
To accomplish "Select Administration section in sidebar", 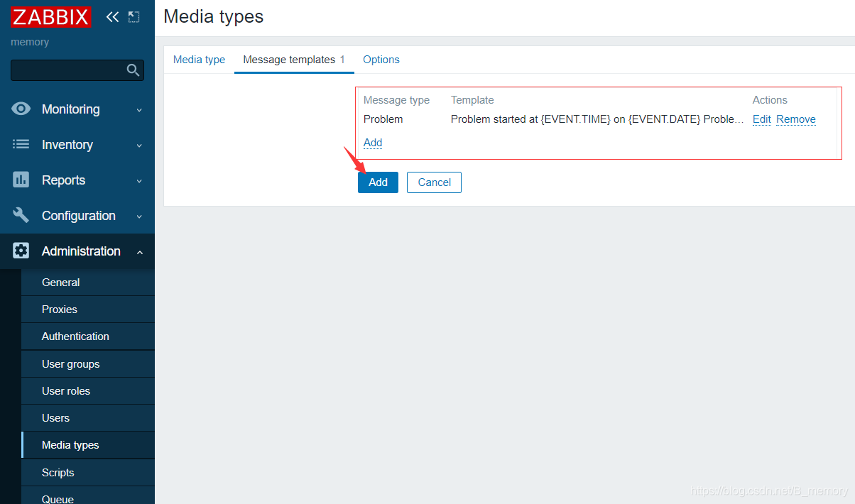I will tap(77, 251).
